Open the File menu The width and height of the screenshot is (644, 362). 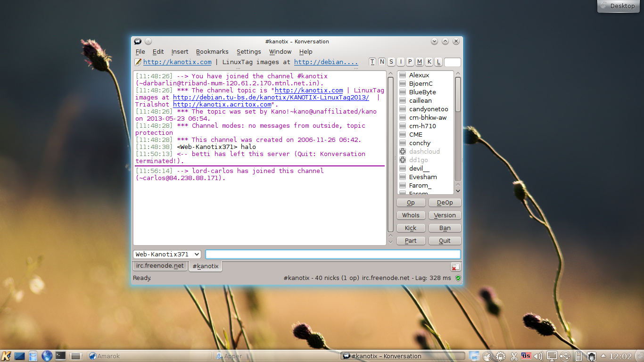(140, 52)
